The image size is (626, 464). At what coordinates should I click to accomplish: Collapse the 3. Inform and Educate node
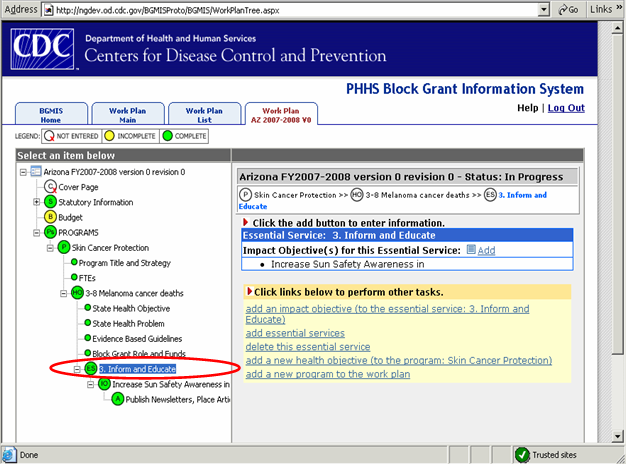click(x=77, y=369)
